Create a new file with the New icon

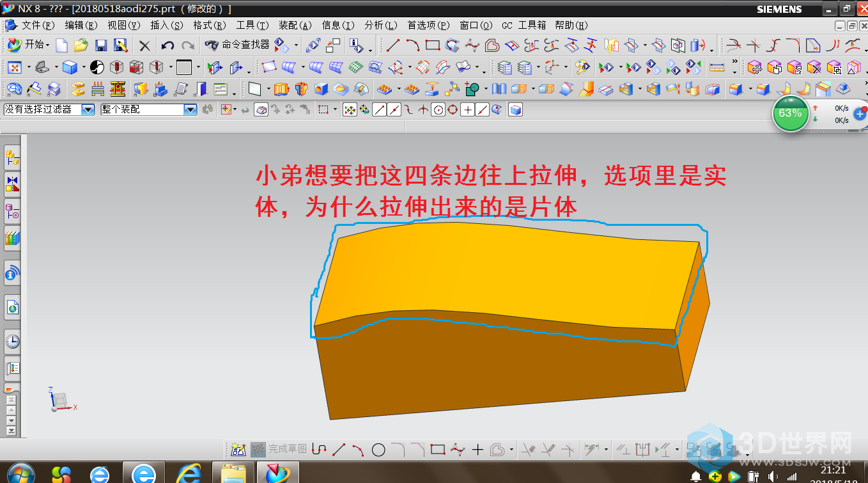pos(61,45)
